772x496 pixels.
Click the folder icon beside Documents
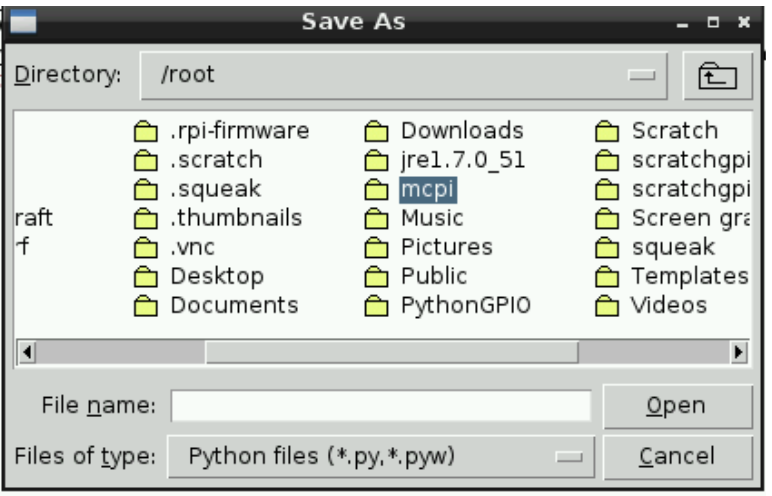[146, 306]
